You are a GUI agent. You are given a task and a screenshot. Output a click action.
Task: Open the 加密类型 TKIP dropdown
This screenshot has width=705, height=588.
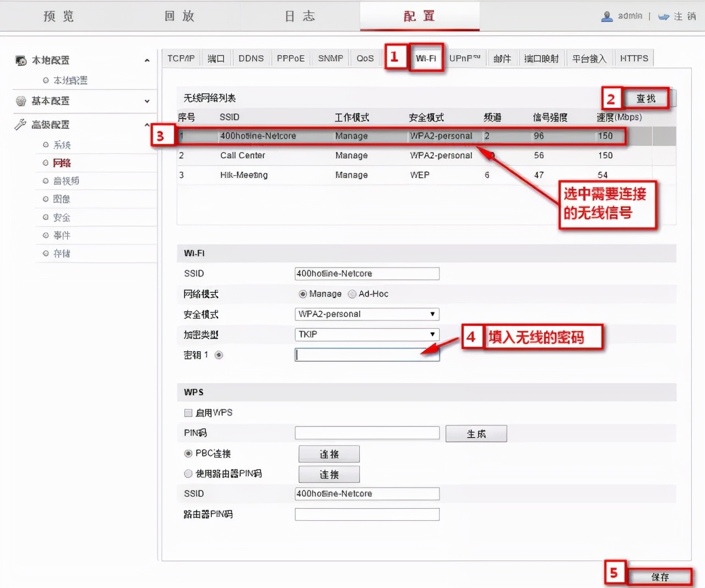[432, 334]
